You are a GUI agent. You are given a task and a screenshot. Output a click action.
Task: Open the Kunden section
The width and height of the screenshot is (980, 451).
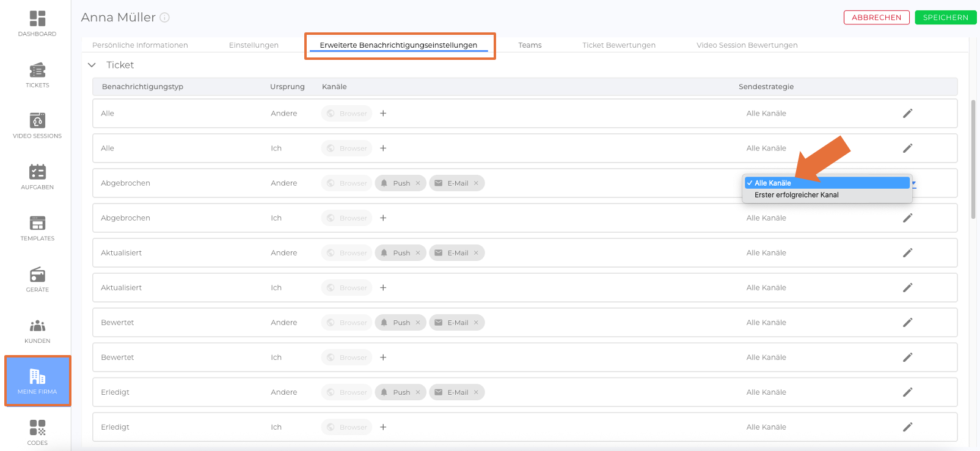click(37, 331)
